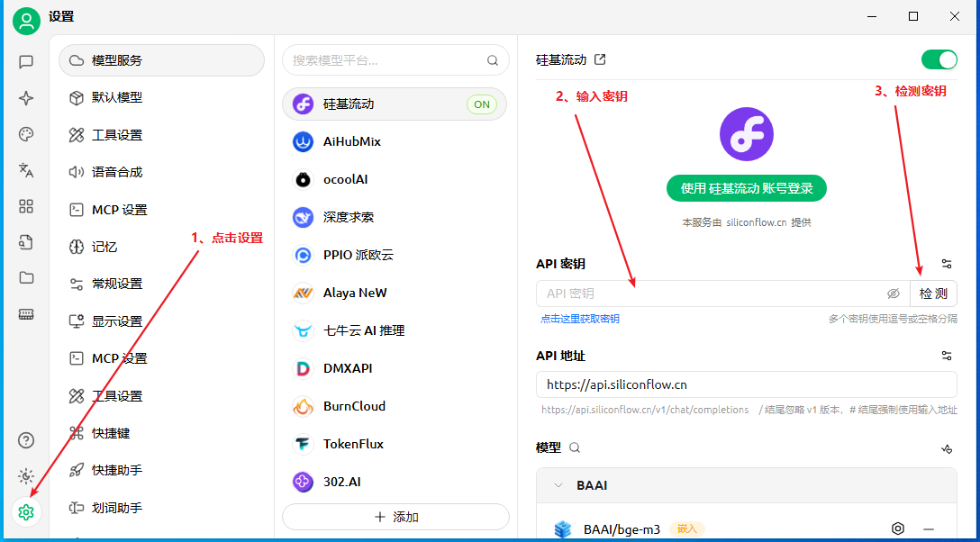Open the translate icon in sidebar

26,170
